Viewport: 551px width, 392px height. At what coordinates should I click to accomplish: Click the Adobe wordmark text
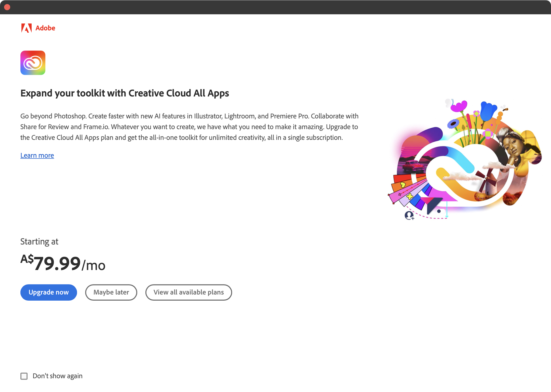click(45, 28)
